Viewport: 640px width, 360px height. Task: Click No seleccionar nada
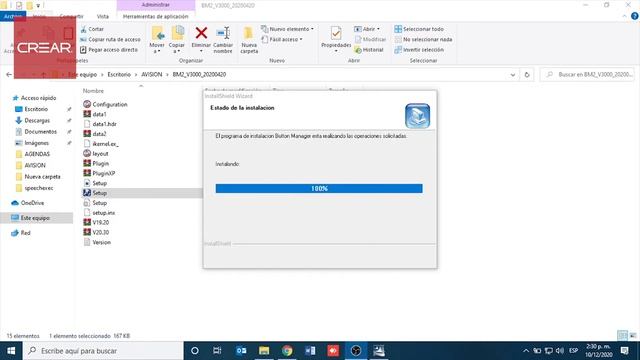[x=423, y=40]
